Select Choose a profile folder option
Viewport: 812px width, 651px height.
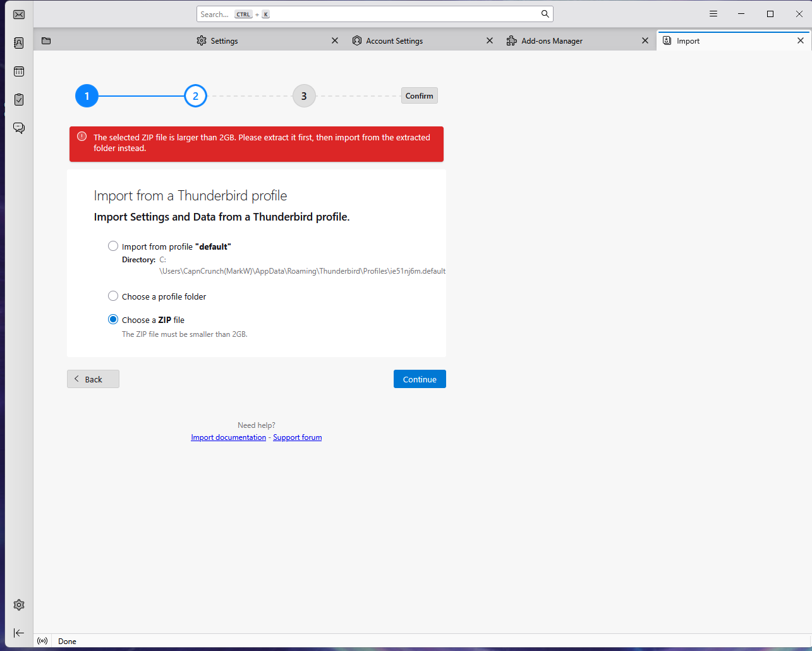point(113,296)
